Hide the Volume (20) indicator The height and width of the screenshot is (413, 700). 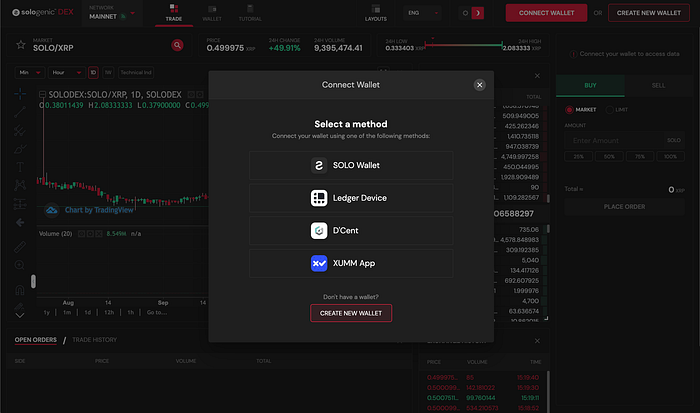[x=81, y=234]
